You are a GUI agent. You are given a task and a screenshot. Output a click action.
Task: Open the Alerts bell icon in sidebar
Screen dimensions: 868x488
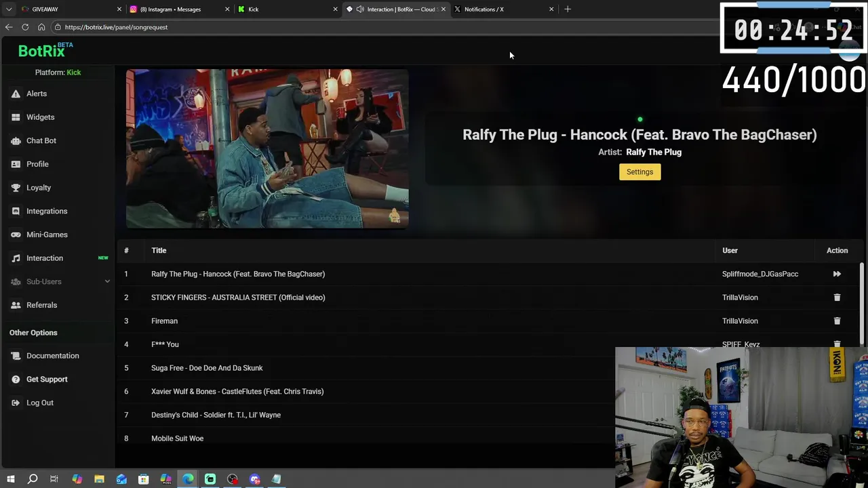16,94
